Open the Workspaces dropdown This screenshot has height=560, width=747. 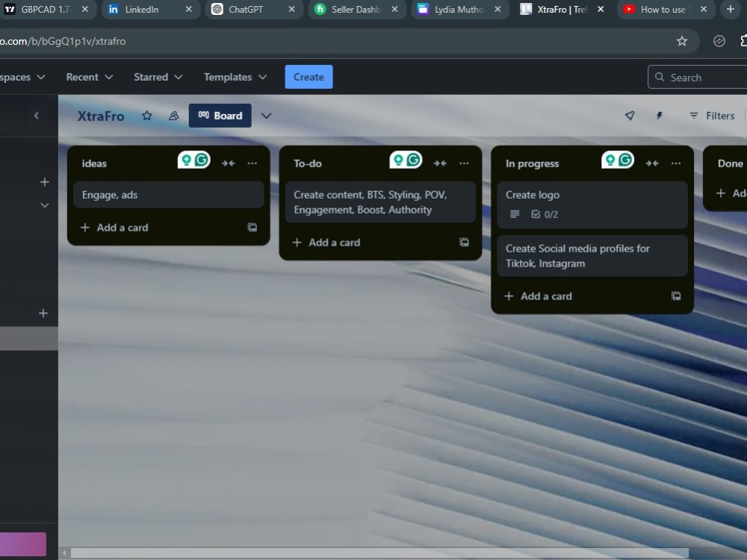(x=22, y=77)
